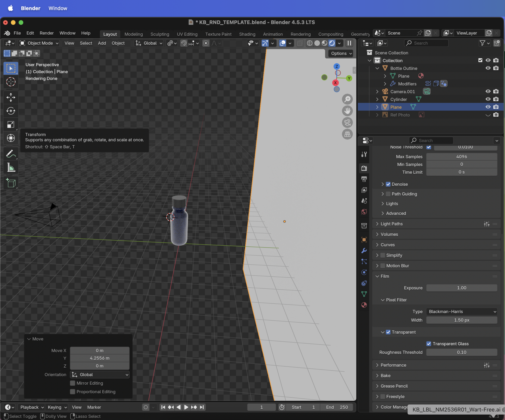Disable Camera.001 in renders
The height and width of the screenshot is (420, 505).
[496, 92]
